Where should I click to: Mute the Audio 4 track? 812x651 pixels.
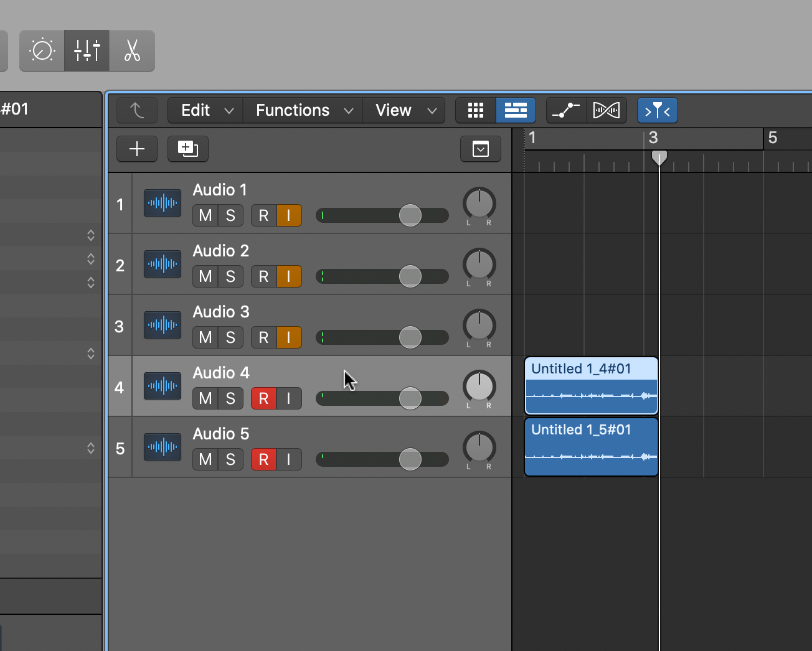205,398
